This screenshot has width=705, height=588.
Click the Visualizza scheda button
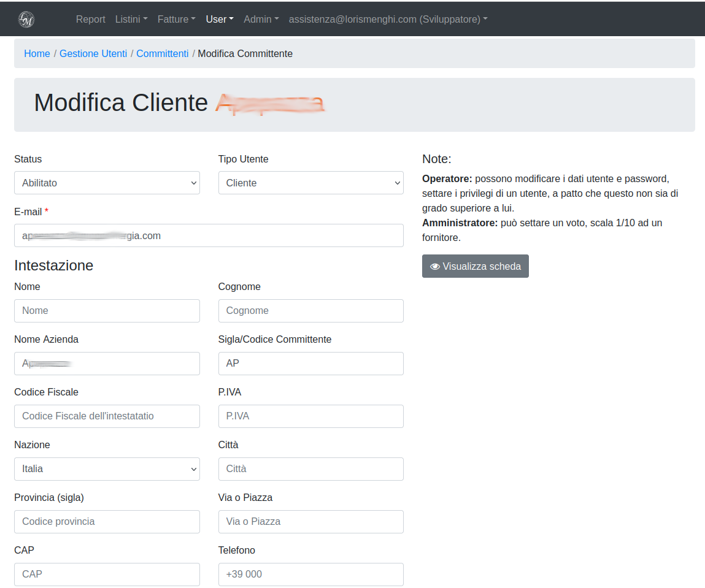tap(475, 266)
